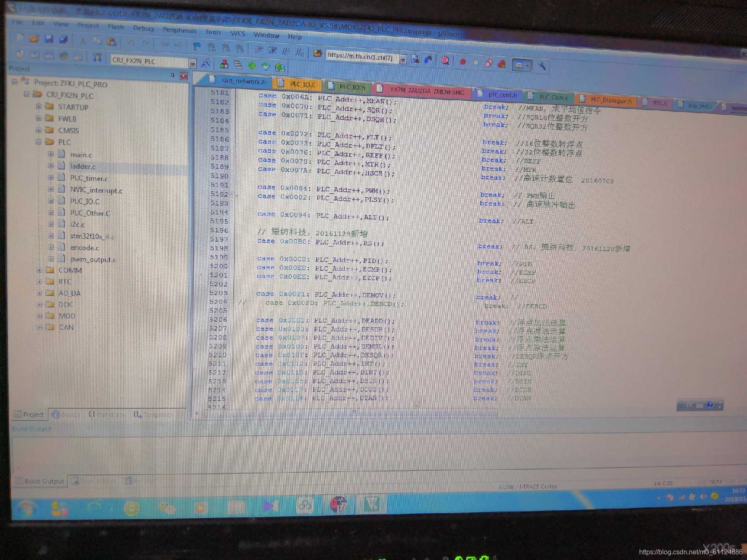Select pwm_output.c in the project tree
The height and width of the screenshot is (560, 747).
(93, 260)
